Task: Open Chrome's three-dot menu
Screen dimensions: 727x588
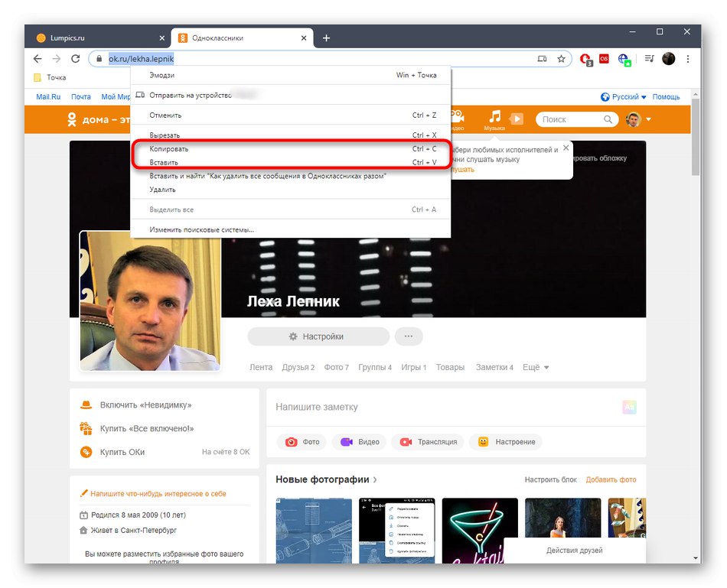Action: pyautogui.click(x=687, y=58)
